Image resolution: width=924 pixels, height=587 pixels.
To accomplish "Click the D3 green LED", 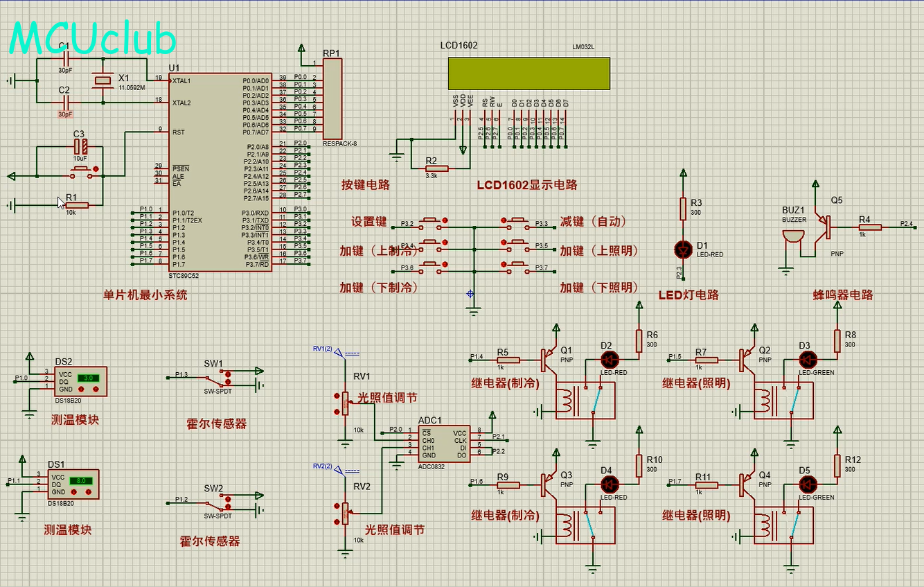I will tap(807, 360).
